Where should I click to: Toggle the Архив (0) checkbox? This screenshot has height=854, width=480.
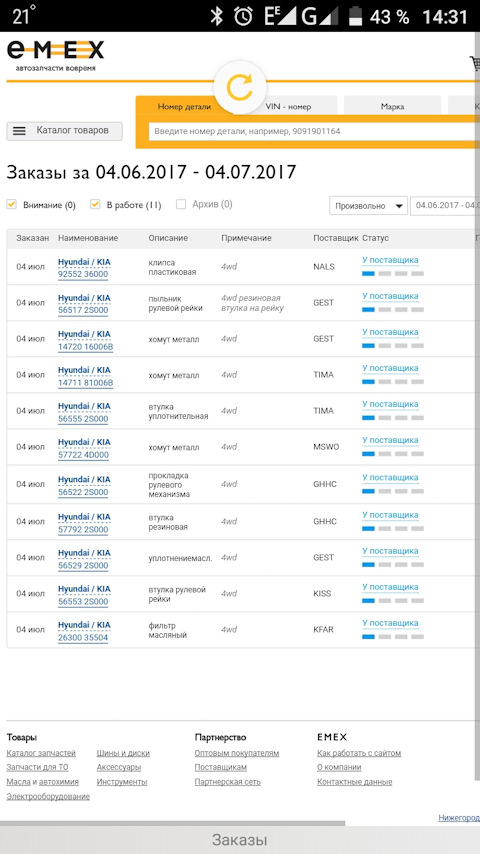click(181, 205)
